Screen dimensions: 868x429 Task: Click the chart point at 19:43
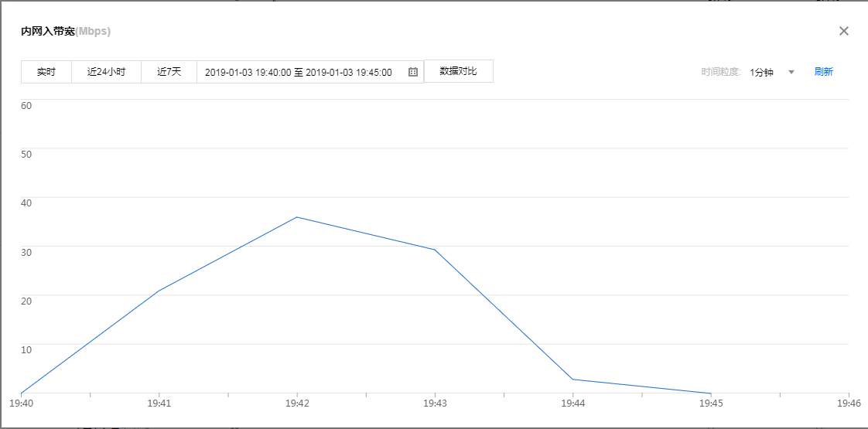[x=435, y=250]
